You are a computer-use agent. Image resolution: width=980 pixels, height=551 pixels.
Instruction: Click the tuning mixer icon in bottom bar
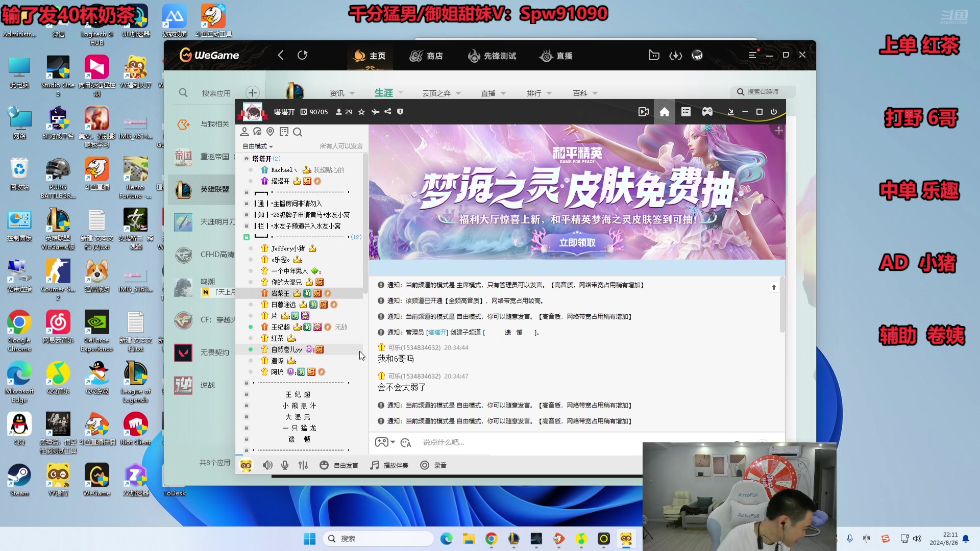tap(303, 465)
